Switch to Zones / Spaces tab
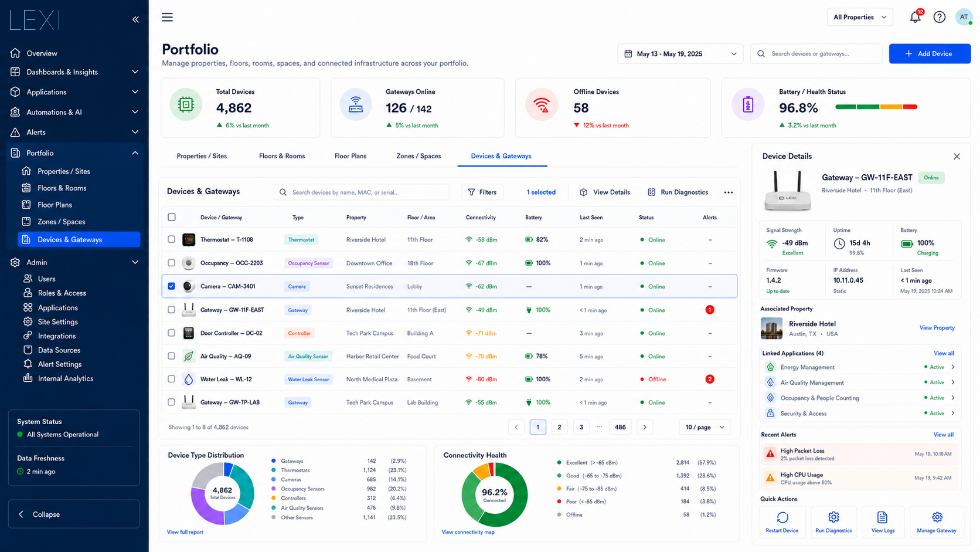Screen dimensions: 980x552 click(418, 156)
